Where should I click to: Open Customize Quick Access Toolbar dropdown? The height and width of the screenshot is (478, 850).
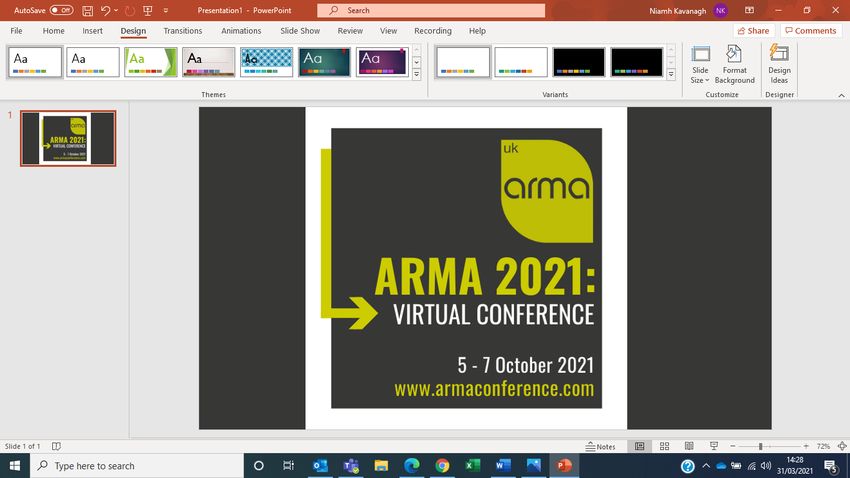(166, 10)
